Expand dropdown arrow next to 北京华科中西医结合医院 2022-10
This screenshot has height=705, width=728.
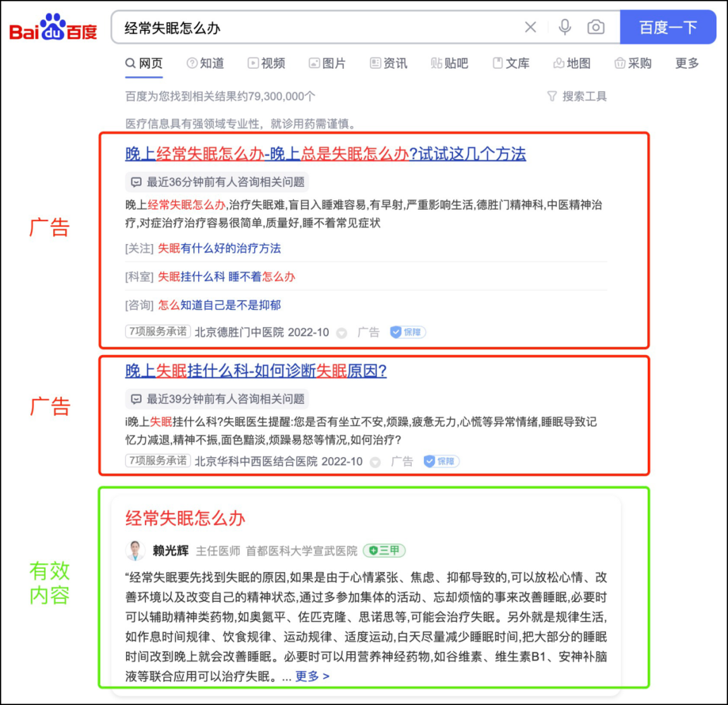[x=375, y=462]
